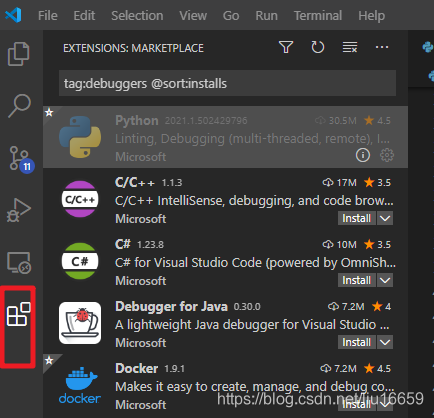Expand install options for C#

[385, 280]
